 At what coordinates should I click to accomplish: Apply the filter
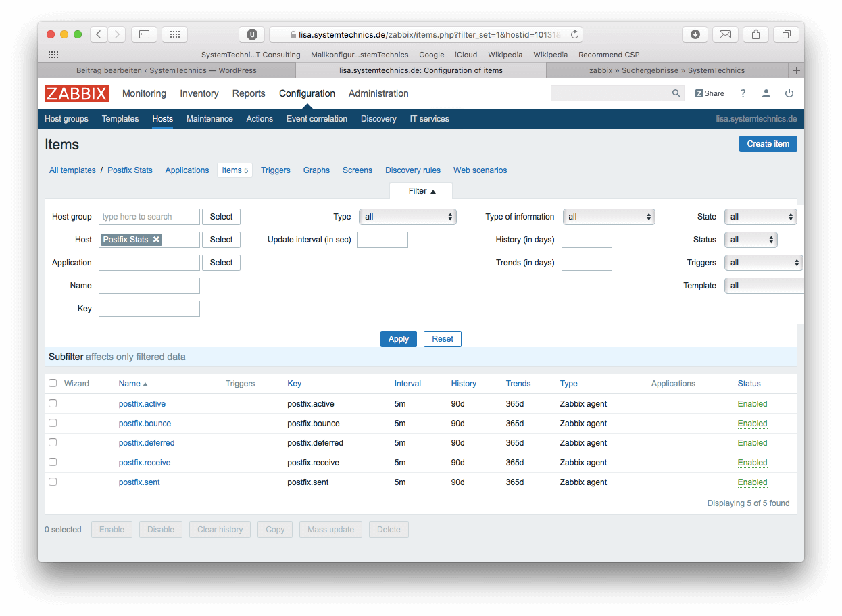click(399, 339)
